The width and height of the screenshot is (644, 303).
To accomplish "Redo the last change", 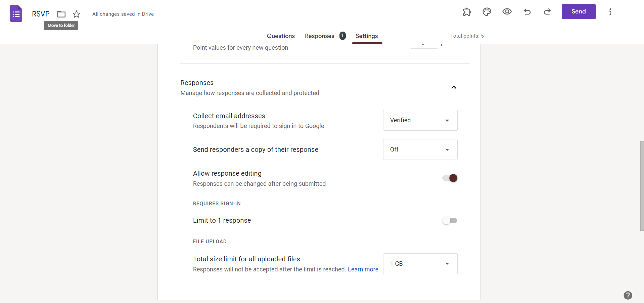I will pos(547,12).
